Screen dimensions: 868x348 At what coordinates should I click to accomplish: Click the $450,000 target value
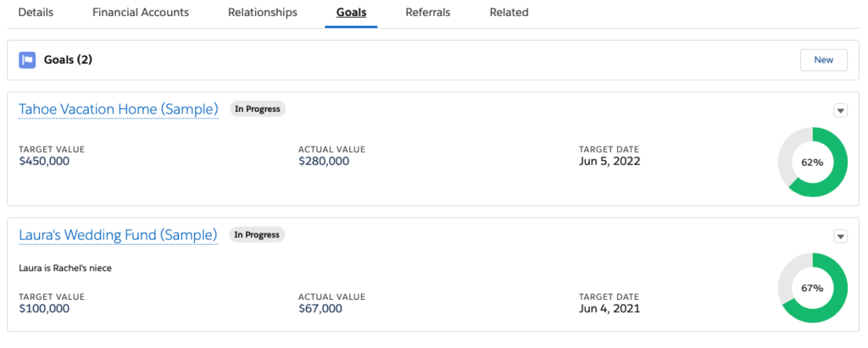tap(44, 161)
